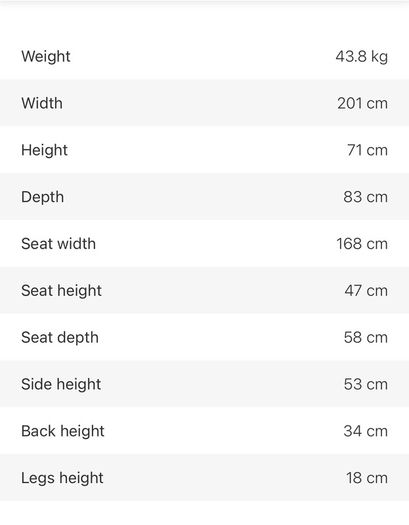Click the 83 cm depth value
The image size is (409, 525).
tap(365, 197)
